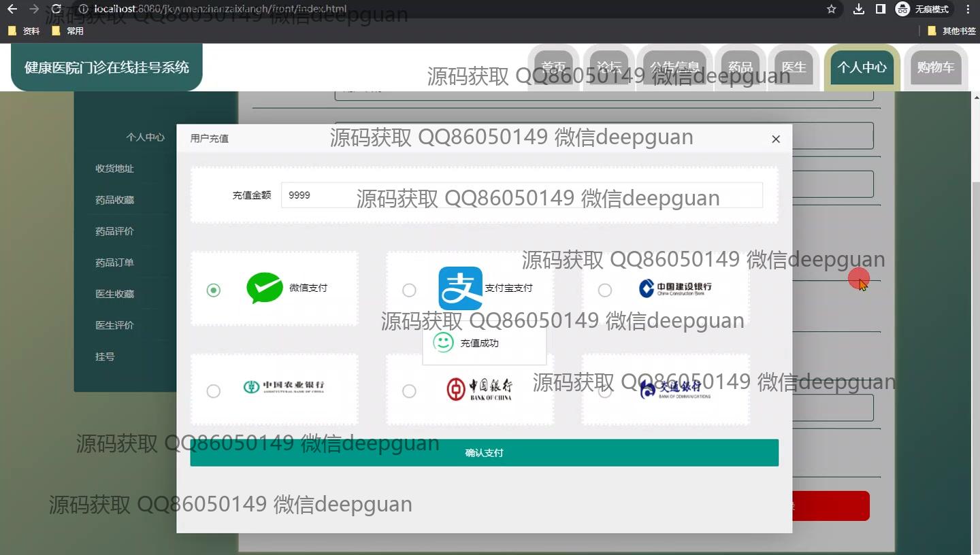Viewport: 980px width, 555px height.
Task: Open the 医生 navigation tab
Action: (x=794, y=67)
